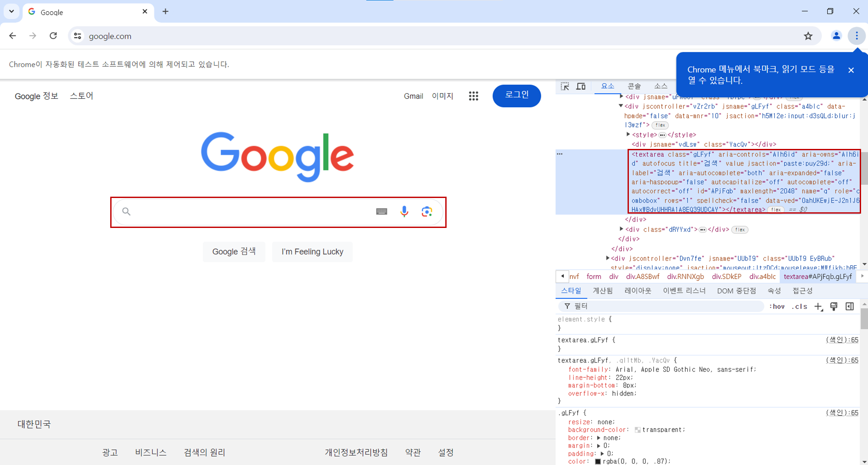
Task: Open a new tab with the plus button
Action: click(165, 11)
